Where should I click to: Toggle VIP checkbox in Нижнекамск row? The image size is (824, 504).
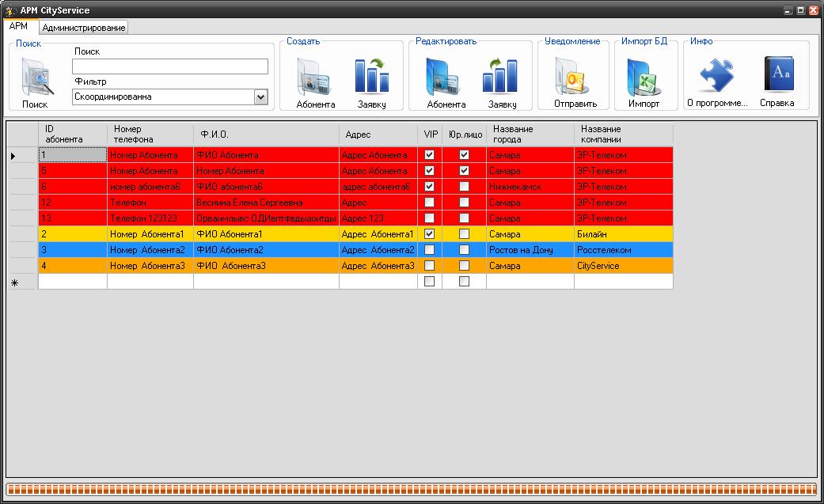point(429,186)
